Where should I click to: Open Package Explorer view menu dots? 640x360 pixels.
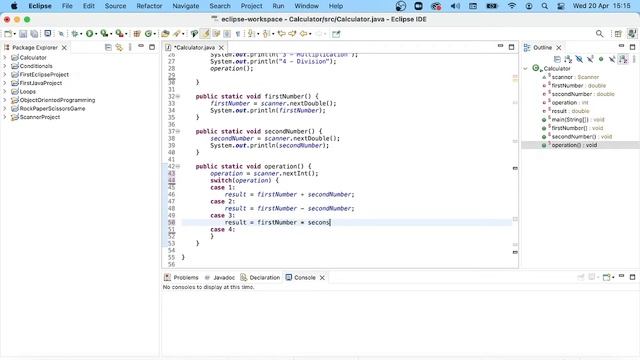130,47
